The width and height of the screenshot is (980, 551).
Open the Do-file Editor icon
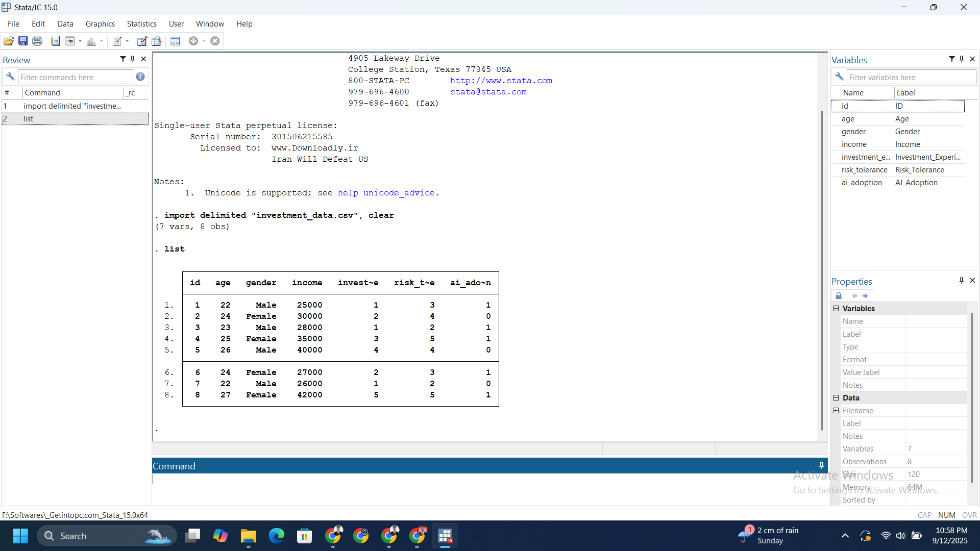(x=117, y=41)
